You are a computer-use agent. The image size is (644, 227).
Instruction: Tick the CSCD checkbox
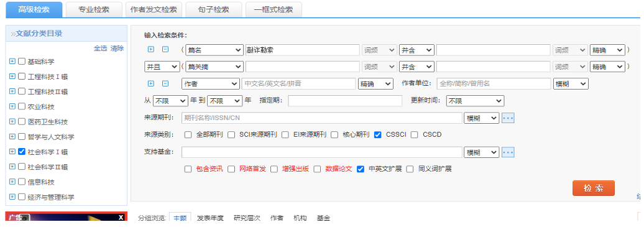coord(415,134)
